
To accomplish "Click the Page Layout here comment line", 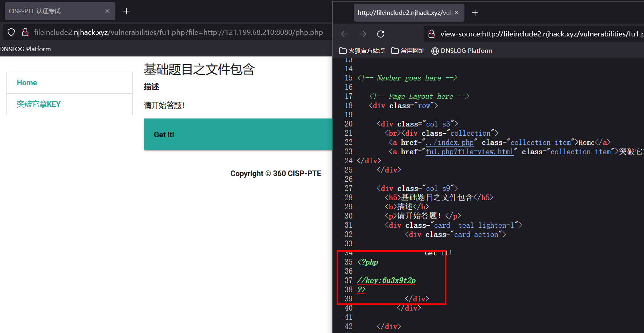I will 419,96.
